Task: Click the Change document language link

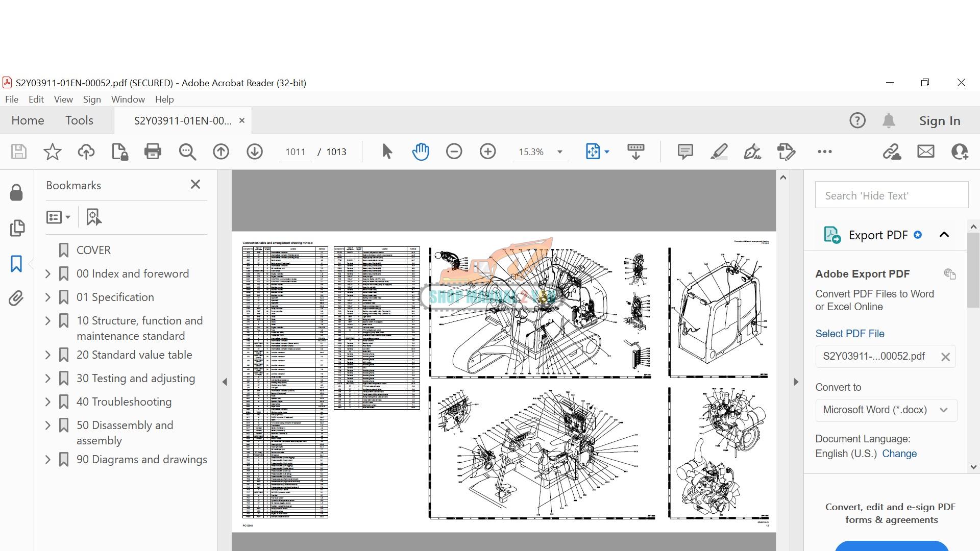Action: pos(899,454)
